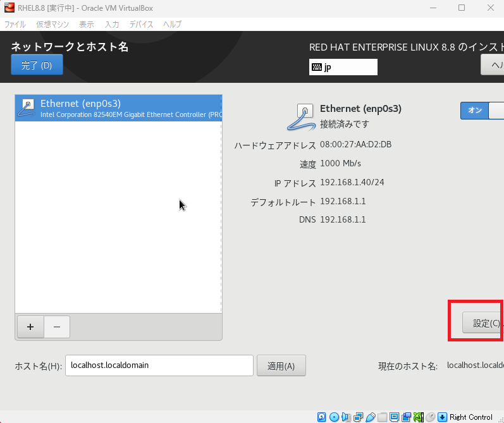The width and height of the screenshot is (504, 423).
Task: Toggle the Ethernet connection On switch
Action: tap(482, 111)
